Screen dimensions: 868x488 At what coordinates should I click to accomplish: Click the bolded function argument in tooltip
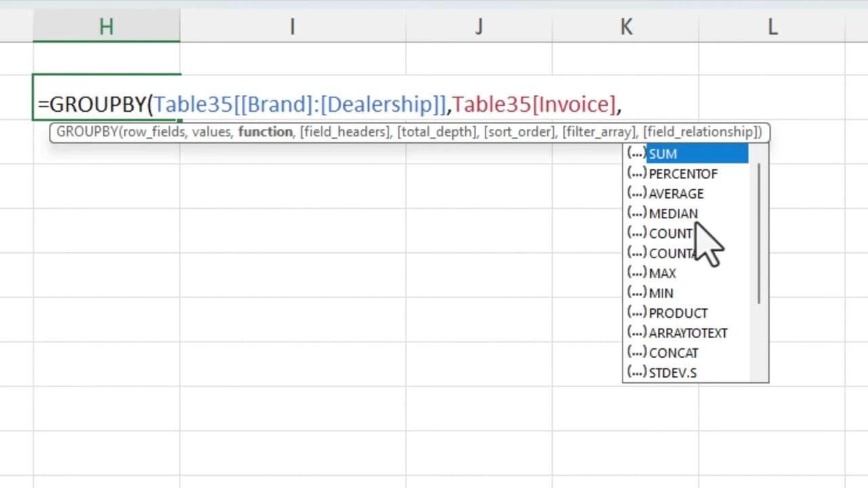click(265, 131)
